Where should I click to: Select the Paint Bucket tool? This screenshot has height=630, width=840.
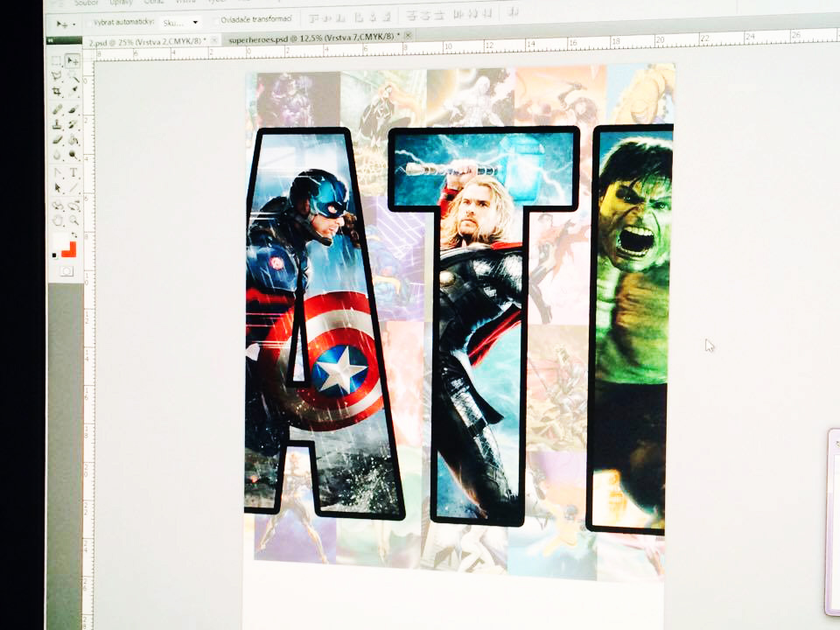coord(73,139)
